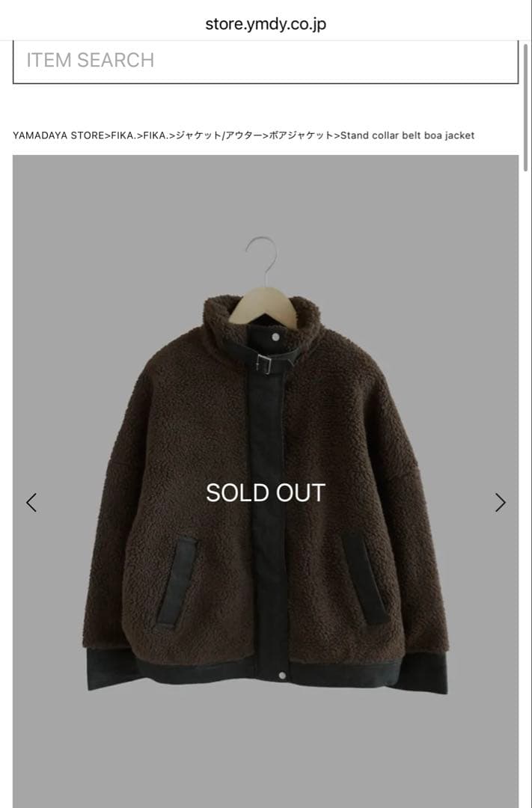Click the snap button on the collar

coord(276,337)
